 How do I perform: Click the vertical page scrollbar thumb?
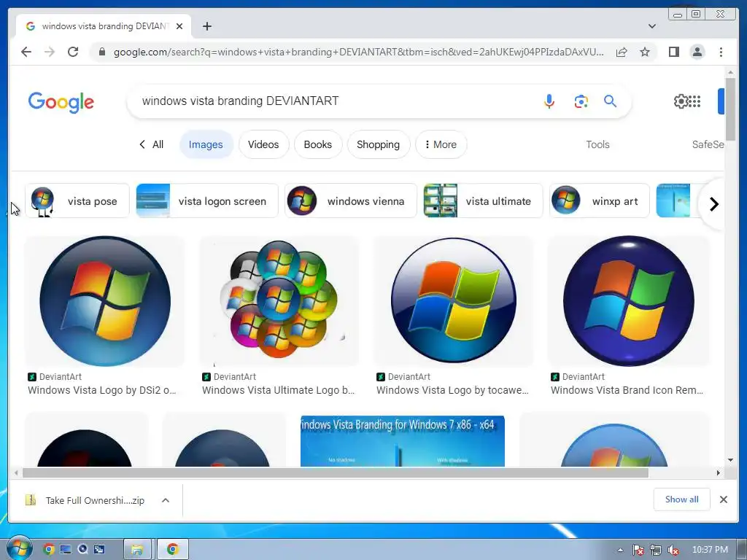pos(730,109)
